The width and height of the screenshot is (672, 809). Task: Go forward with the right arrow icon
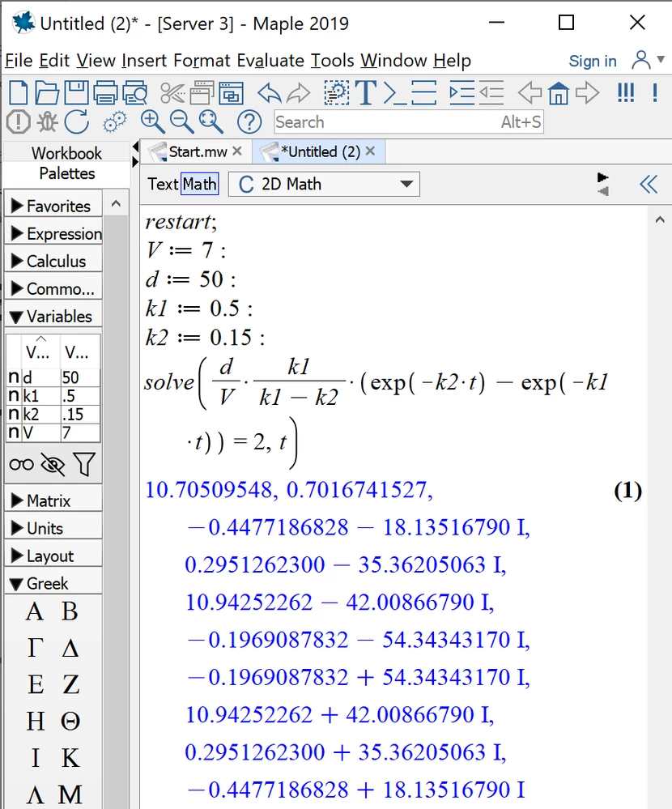point(587,93)
